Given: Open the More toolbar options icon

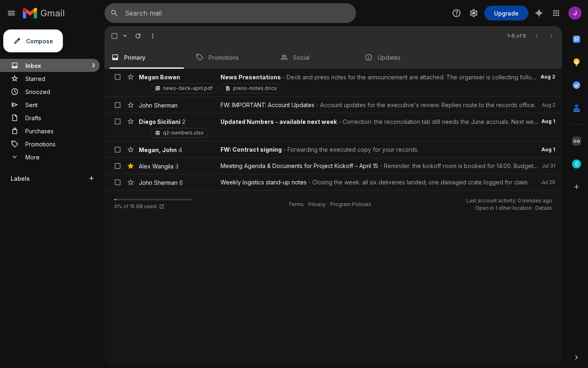Looking at the screenshot, I should tap(153, 36).
